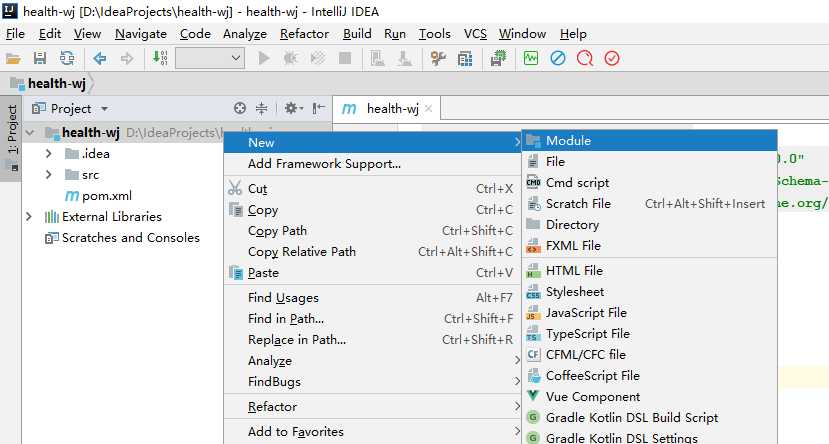Close the health-wj editor tab
Viewport: 829px width, 444px height.
coord(428,108)
